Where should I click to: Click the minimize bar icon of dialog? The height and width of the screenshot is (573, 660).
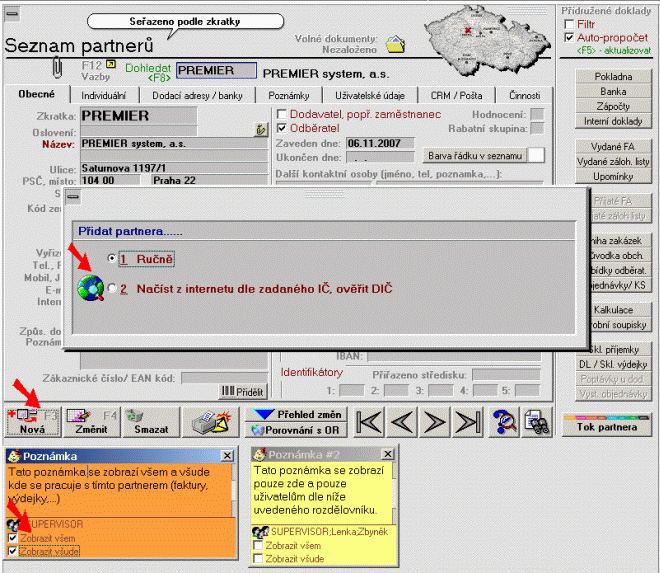point(73,196)
